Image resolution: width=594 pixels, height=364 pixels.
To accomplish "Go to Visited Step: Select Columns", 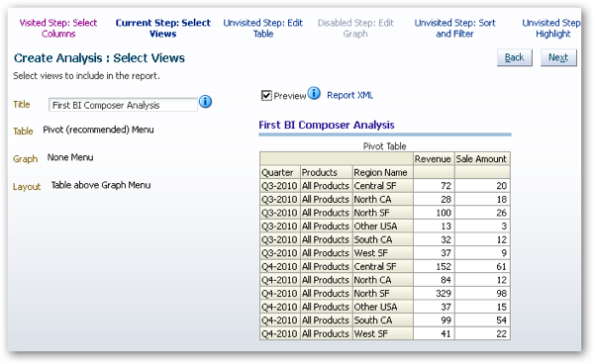I will click(x=58, y=29).
